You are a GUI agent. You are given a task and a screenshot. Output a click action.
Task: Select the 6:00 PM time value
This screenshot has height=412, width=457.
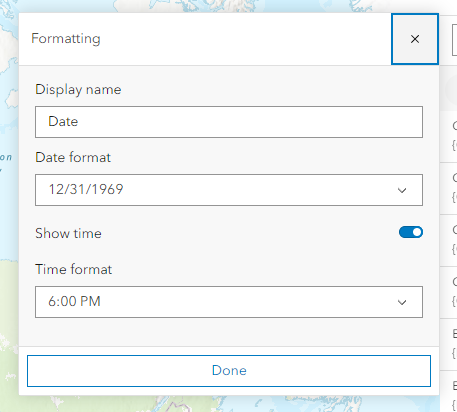pos(74,301)
